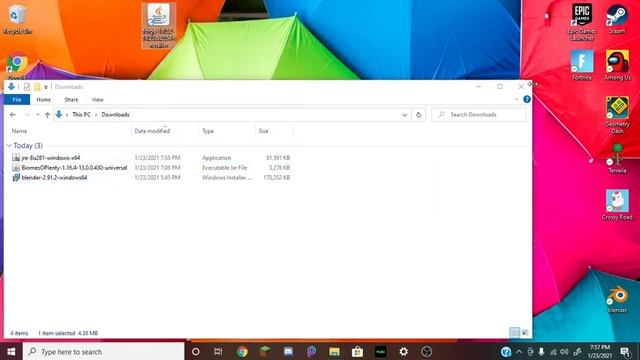The height and width of the screenshot is (360, 640).
Task: Click the File Explorer help icon
Action: (x=527, y=99)
